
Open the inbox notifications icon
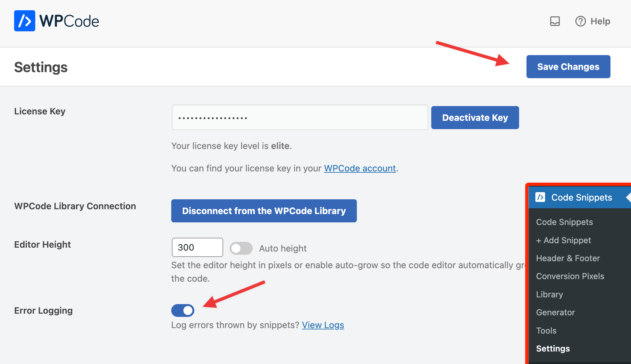click(555, 21)
